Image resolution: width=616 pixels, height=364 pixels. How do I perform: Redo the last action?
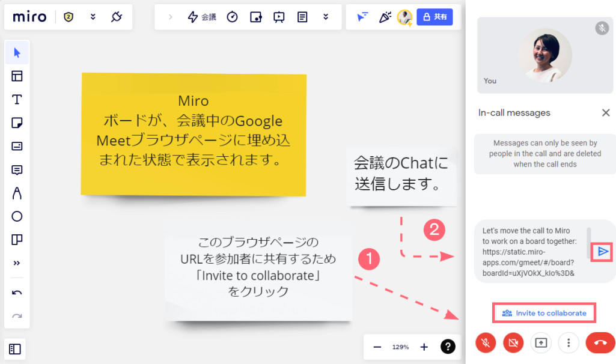[x=17, y=316]
